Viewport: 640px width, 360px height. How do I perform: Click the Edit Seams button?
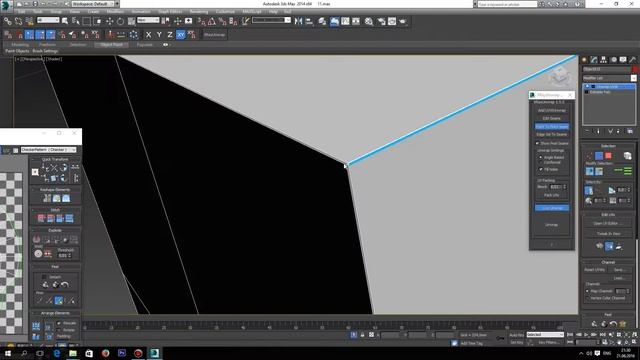point(551,118)
